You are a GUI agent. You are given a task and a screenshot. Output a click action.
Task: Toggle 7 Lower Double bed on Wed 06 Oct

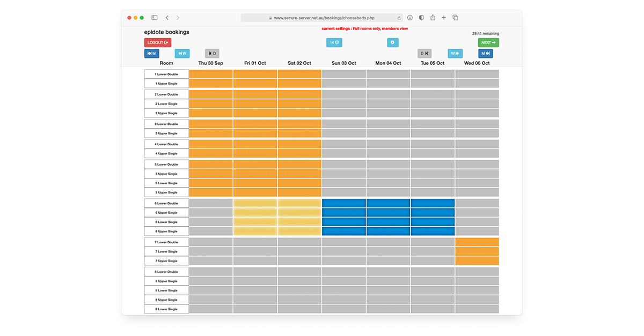(477, 242)
